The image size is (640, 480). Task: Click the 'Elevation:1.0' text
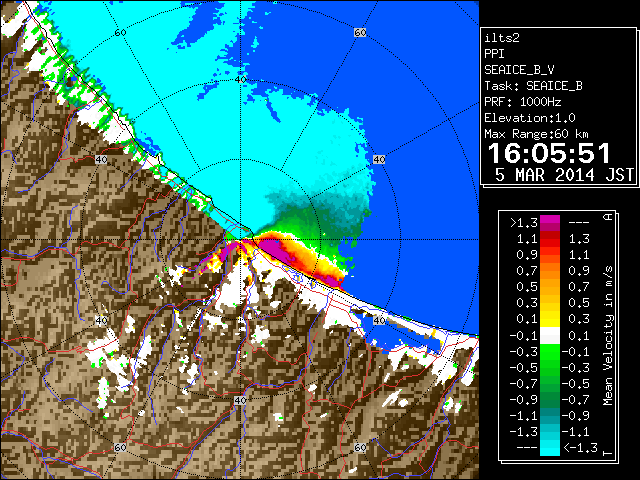coord(530,118)
